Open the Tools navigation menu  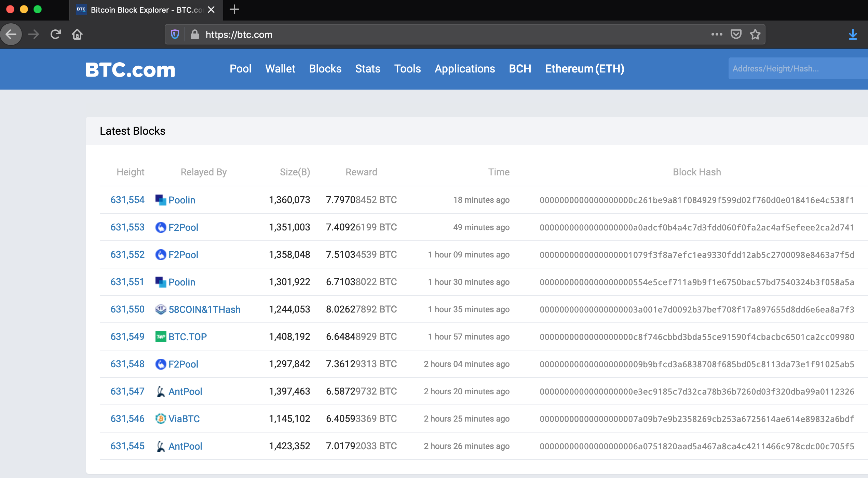[x=408, y=69]
